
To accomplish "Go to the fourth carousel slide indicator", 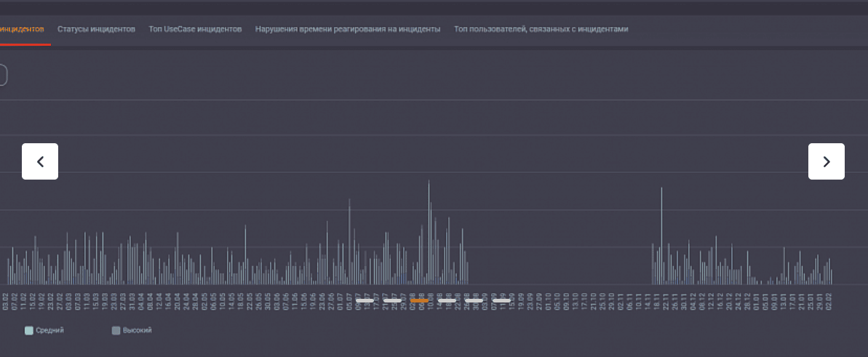I will (447, 300).
